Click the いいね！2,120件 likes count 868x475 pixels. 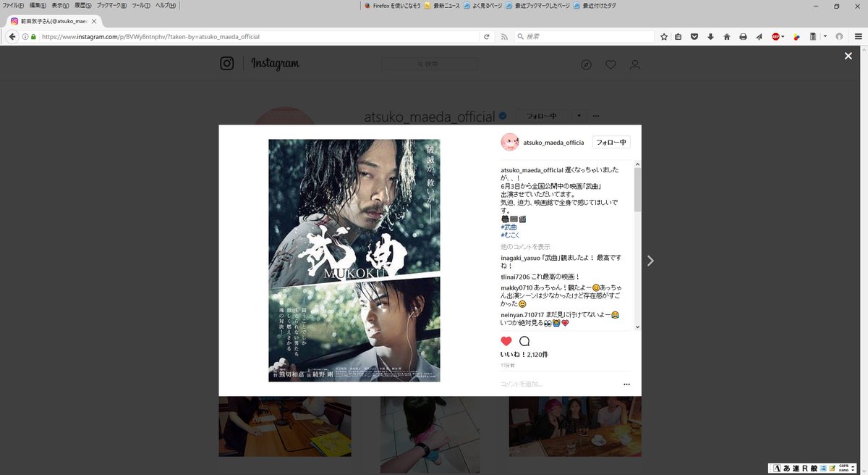coord(524,355)
